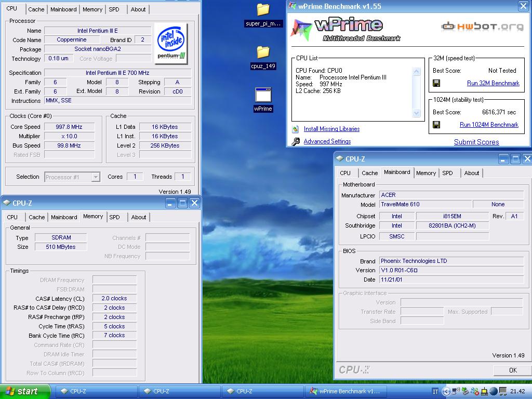532x399 pixels.
Task: Click the Package value Socket nanoBGA2
Action: click(x=98, y=49)
